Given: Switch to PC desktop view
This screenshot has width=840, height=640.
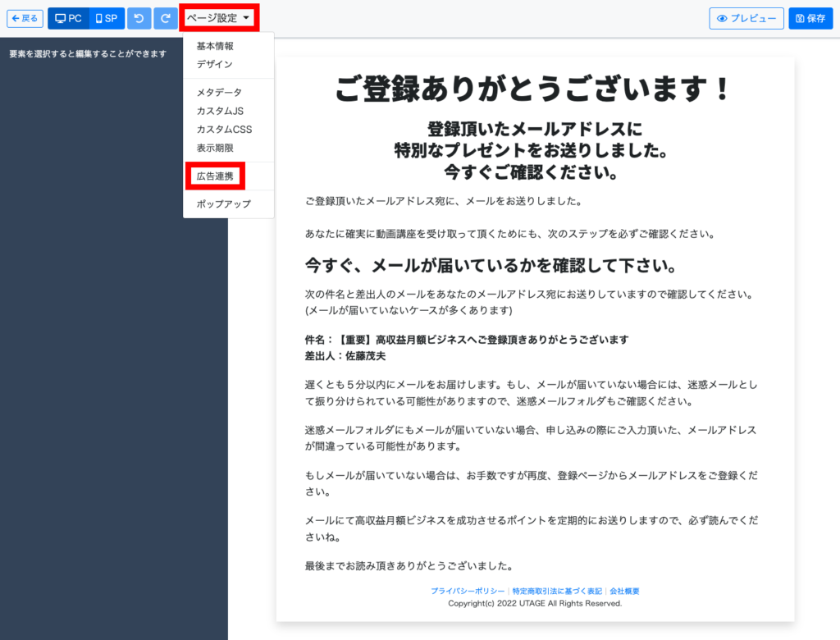Looking at the screenshot, I should [x=68, y=18].
